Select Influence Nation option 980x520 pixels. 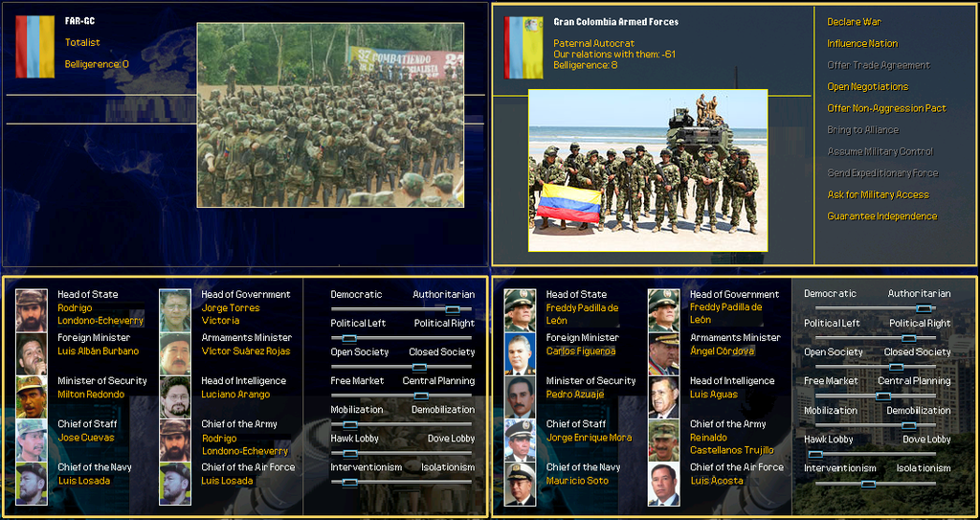point(862,43)
